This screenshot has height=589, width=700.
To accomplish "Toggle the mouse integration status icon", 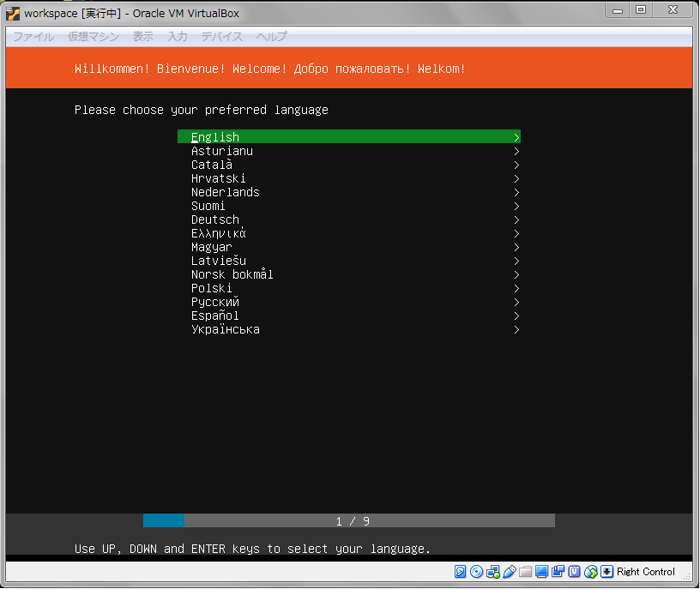I will (590, 572).
